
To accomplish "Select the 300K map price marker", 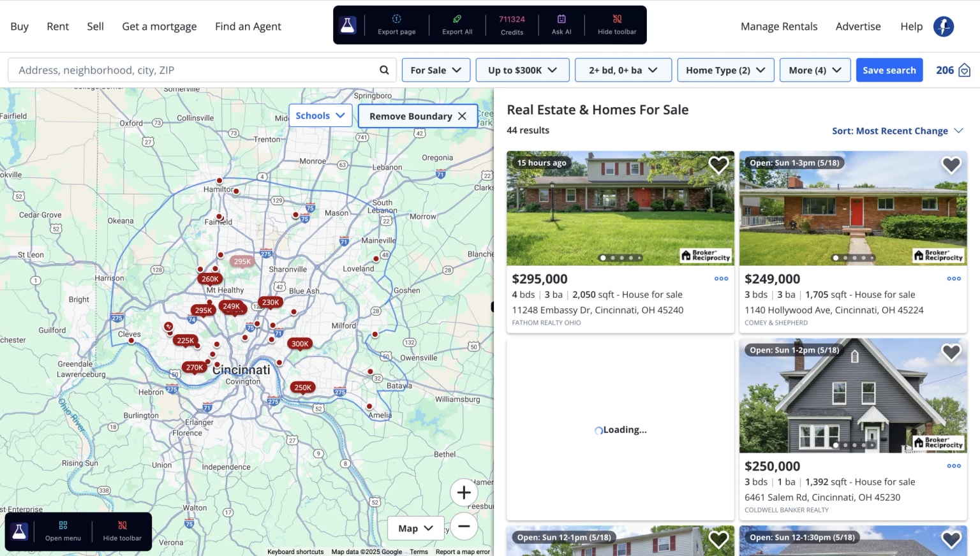I will coord(300,344).
